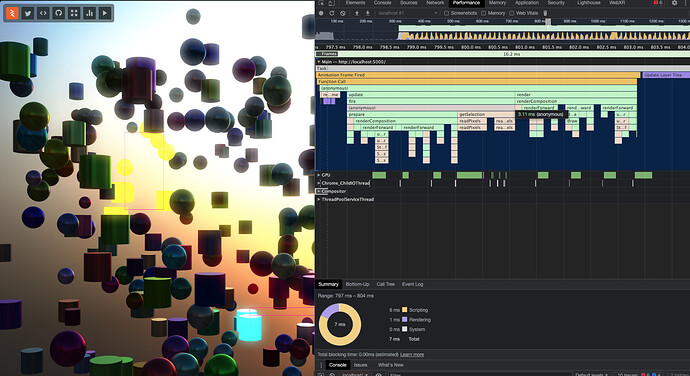Start recording with the record circle icon
This screenshot has width=690, height=376.
pos(321,13)
